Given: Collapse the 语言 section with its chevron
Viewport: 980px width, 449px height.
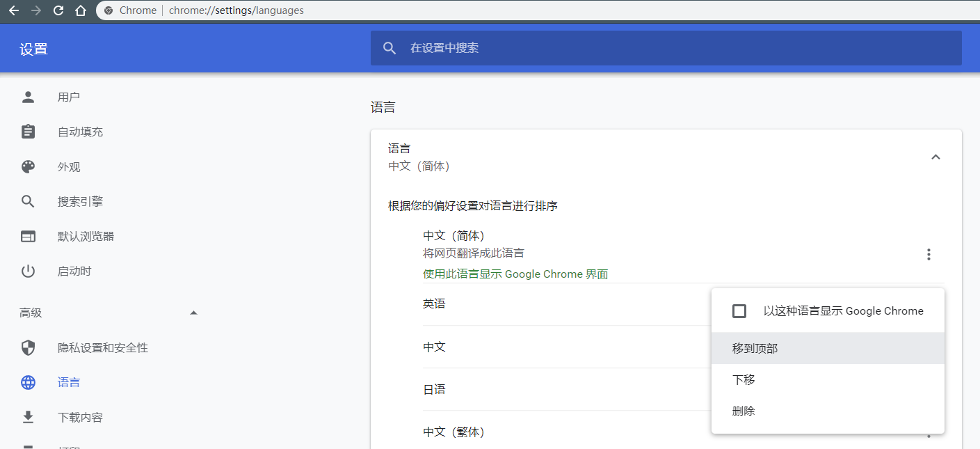Looking at the screenshot, I should pyautogui.click(x=935, y=157).
